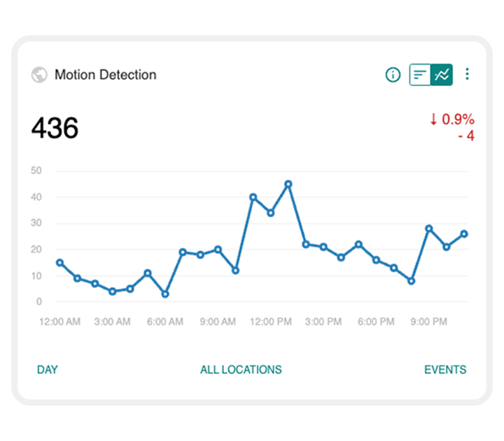Click the red 0.9% decrease indicator

tap(452, 119)
